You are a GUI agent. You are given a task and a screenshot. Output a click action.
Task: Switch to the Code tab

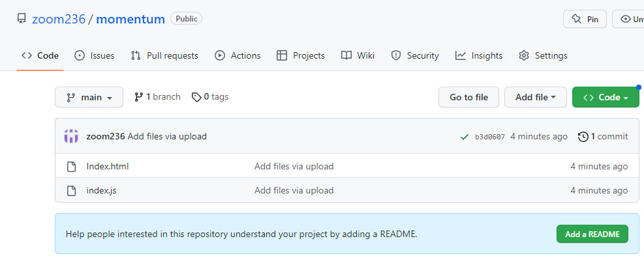pyautogui.click(x=40, y=55)
